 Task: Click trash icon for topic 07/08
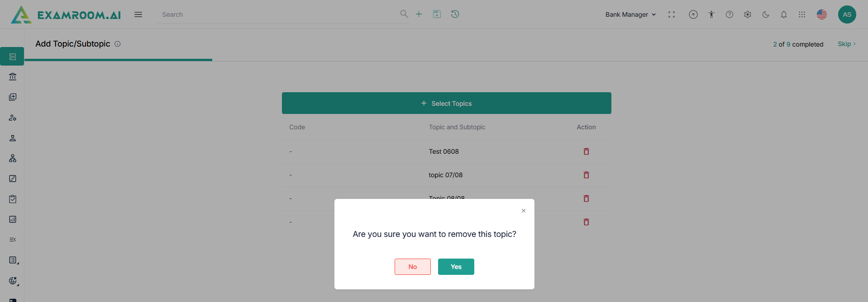point(586,175)
